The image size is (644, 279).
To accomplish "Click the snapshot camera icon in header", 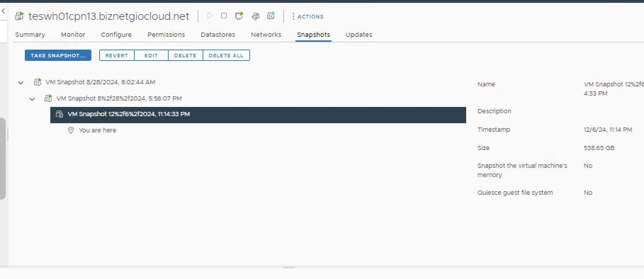I will (271, 16).
